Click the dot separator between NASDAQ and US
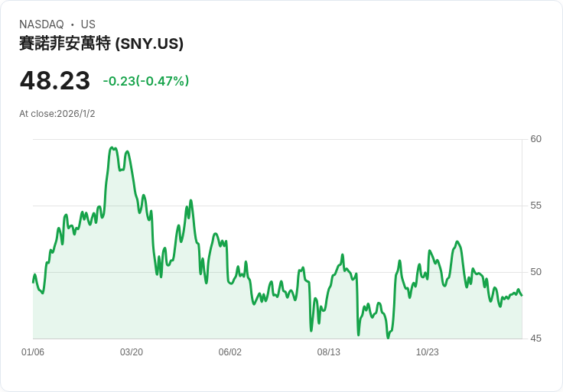This screenshot has width=563, height=392. tap(73, 24)
